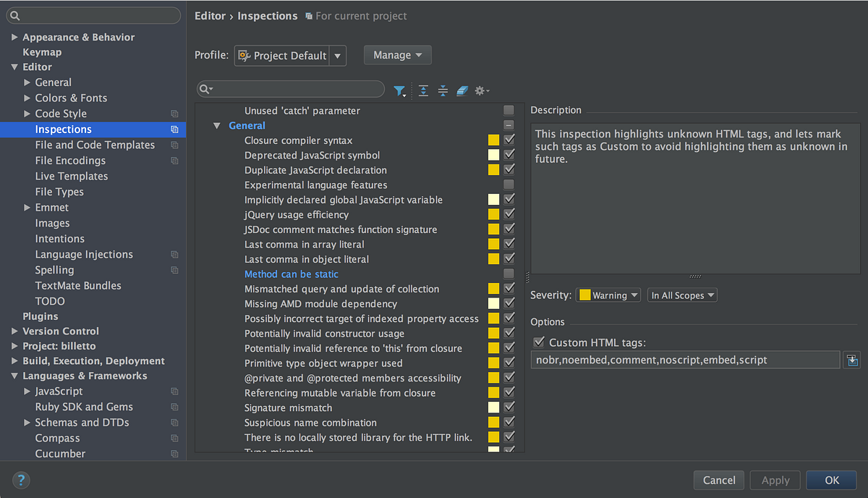The width and height of the screenshot is (868, 498).
Task: Click expand icon beside Custom HTML tags field
Action: point(851,360)
